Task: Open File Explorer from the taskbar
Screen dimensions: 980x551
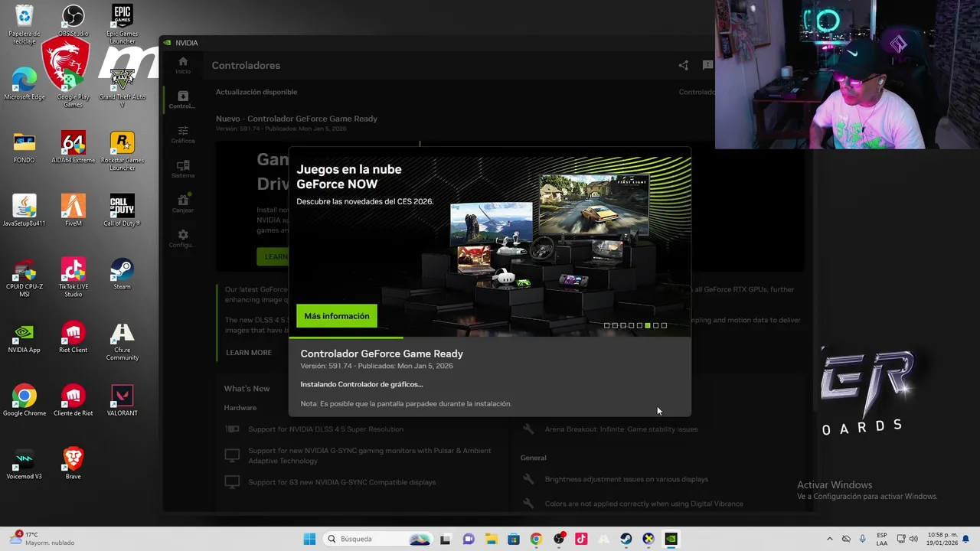Action: point(491,539)
